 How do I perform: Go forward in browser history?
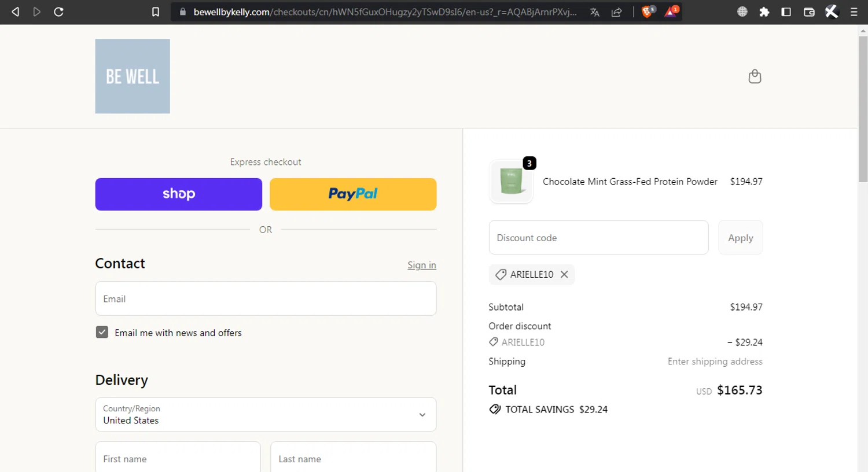pos(37,12)
